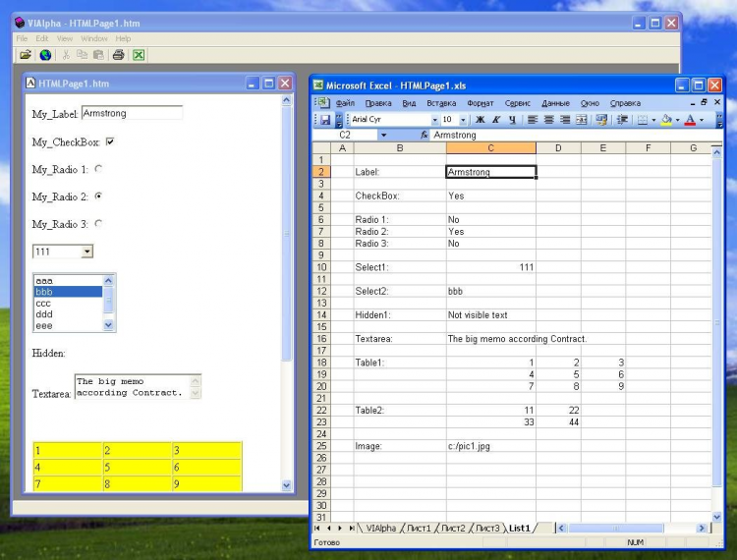Toggle bold formatting in Excel
This screenshot has width=737, height=560.
(x=481, y=120)
